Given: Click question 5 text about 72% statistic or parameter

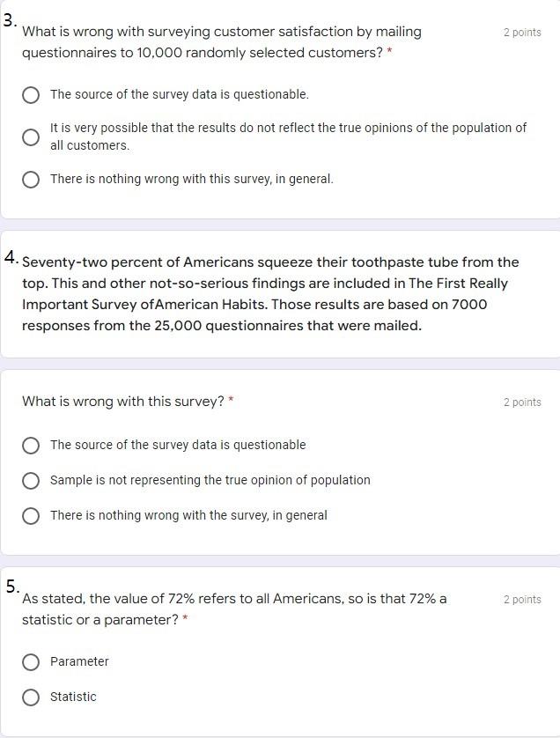Looking at the screenshot, I should click(x=234, y=609).
